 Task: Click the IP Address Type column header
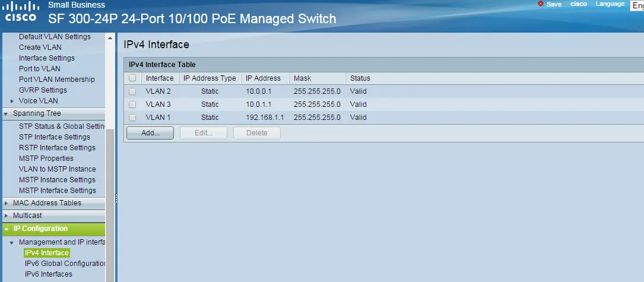[210, 78]
